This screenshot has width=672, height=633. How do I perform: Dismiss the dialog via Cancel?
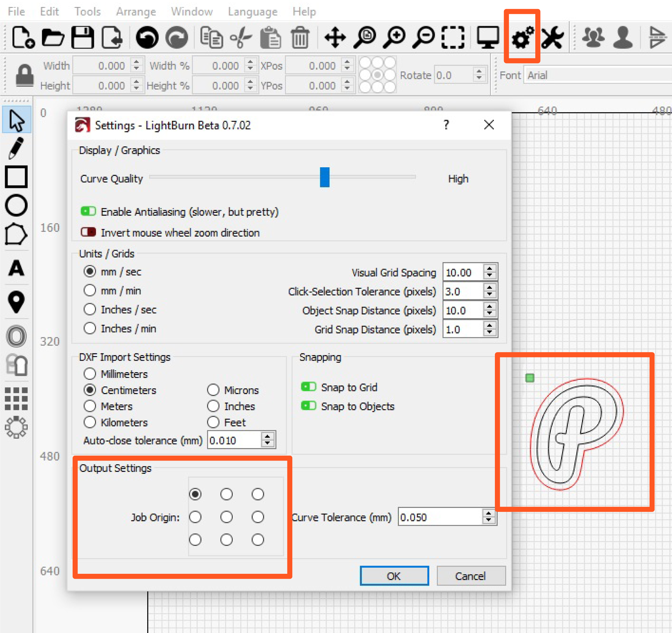click(x=471, y=576)
